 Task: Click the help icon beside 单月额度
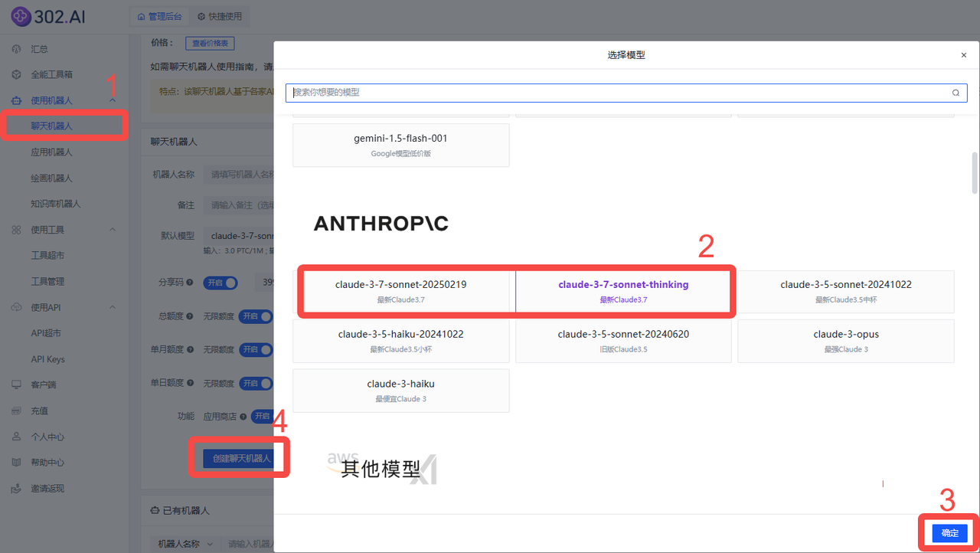pos(190,349)
